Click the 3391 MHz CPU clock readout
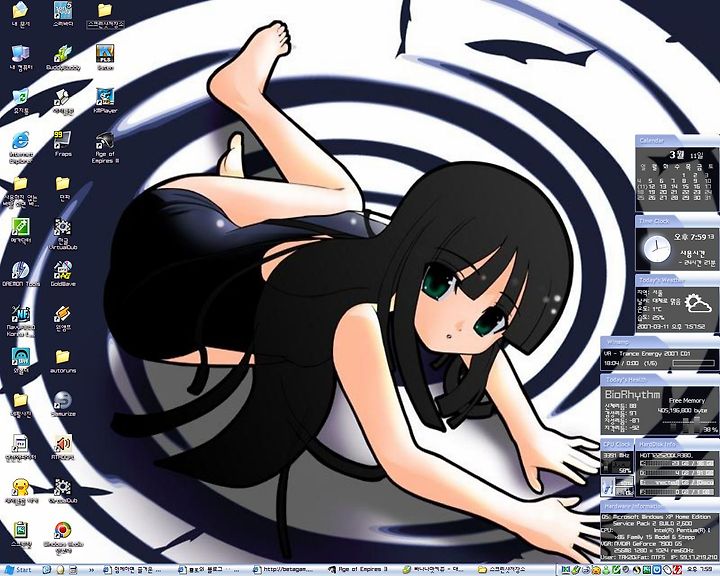This screenshot has height=576, width=720. click(x=617, y=455)
